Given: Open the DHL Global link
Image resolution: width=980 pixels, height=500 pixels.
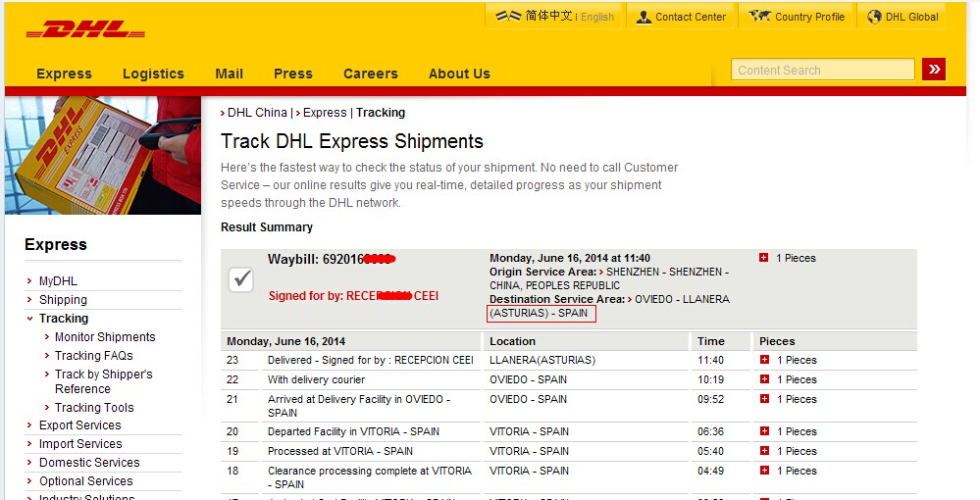Looking at the screenshot, I should click(912, 17).
